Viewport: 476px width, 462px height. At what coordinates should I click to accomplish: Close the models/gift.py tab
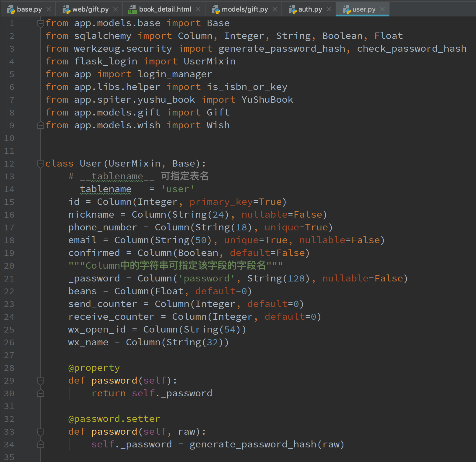click(275, 9)
